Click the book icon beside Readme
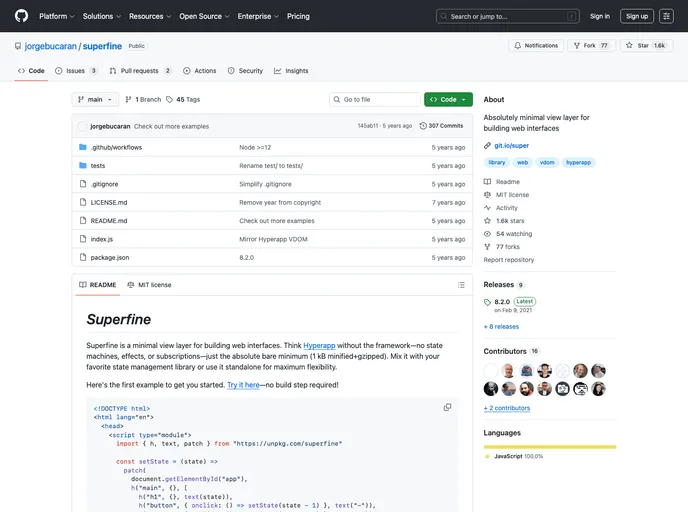The image size is (688, 512). 487,182
